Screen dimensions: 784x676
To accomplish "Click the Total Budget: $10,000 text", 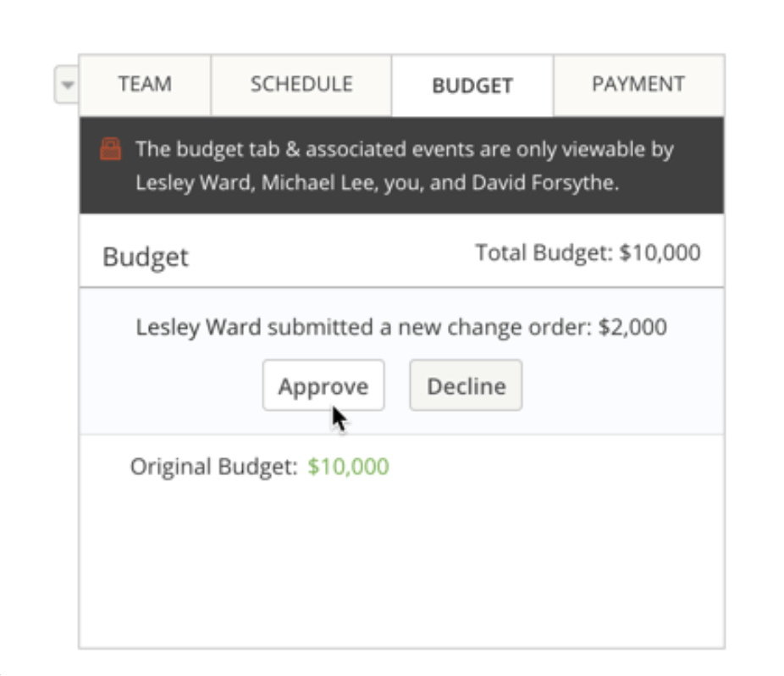I will tap(588, 253).
